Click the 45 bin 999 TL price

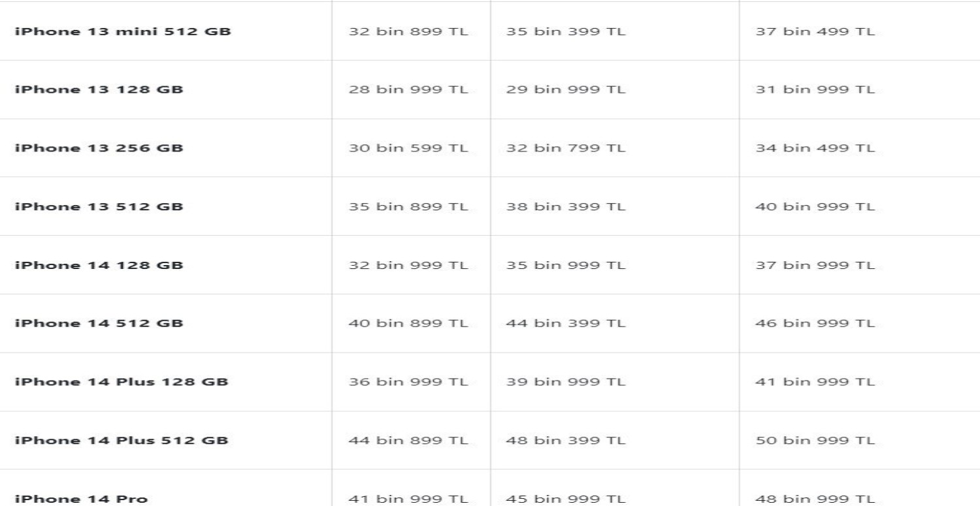tap(566, 499)
